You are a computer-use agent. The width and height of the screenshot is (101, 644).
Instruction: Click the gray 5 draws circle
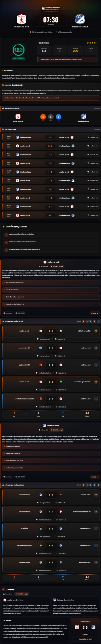[51, 117]
